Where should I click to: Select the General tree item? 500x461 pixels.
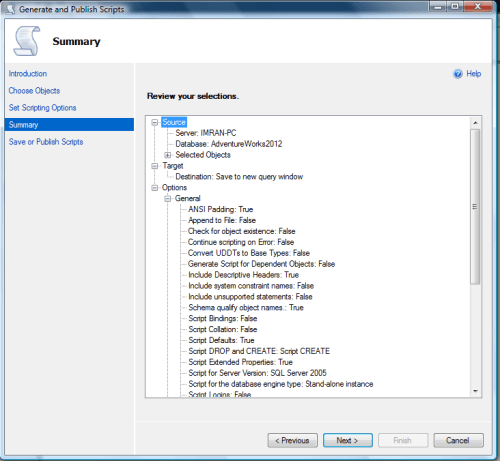click(x=188, y=199)
